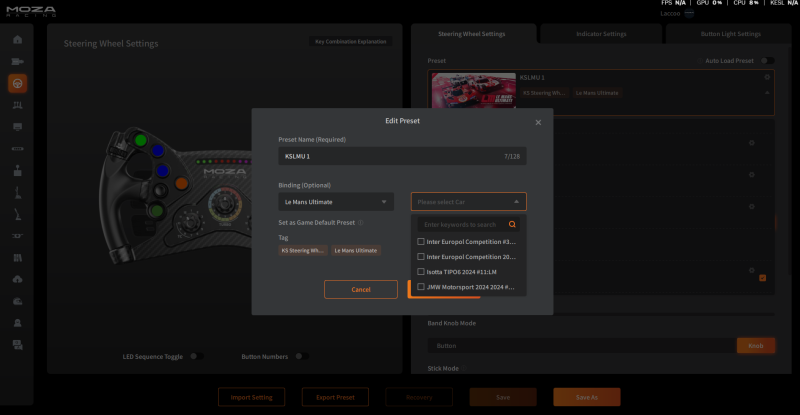This screenshot has width=800, height=415.
Task: Click info icon beside Auto Load Preset
Action: click(700, 61)
